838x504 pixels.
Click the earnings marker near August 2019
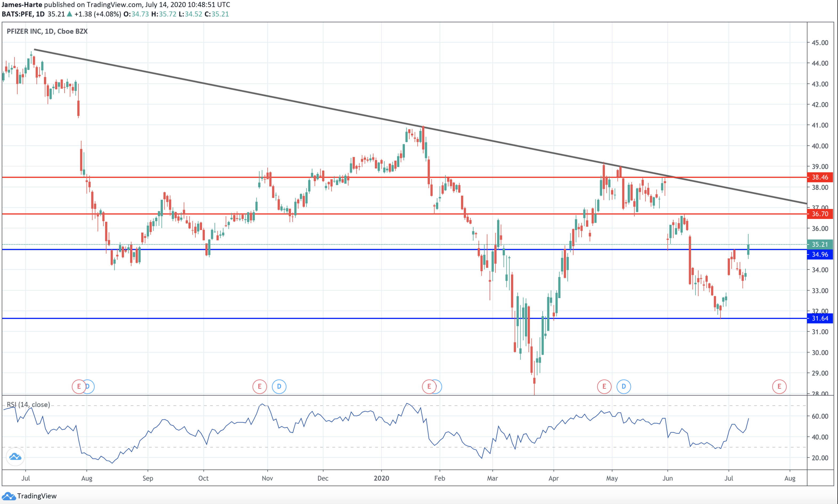pyautogui.click(x=79, y=387)
